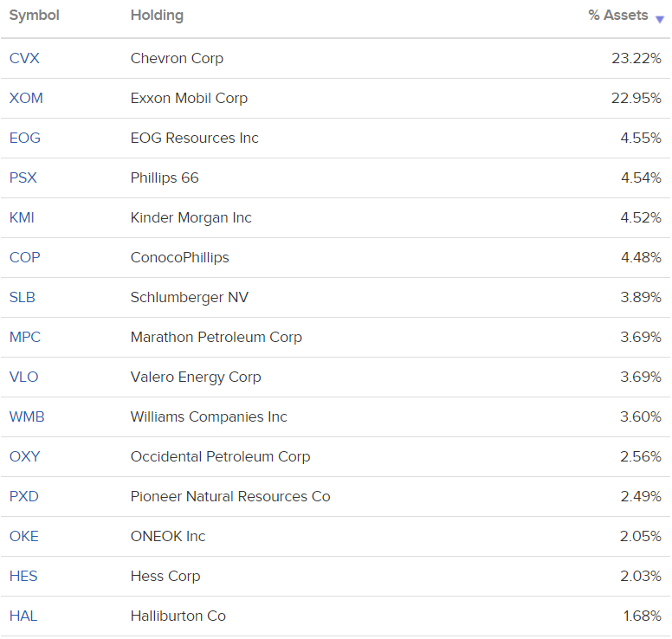Open the MPC ticker link
672x639 pixels.
click(25, 338)
